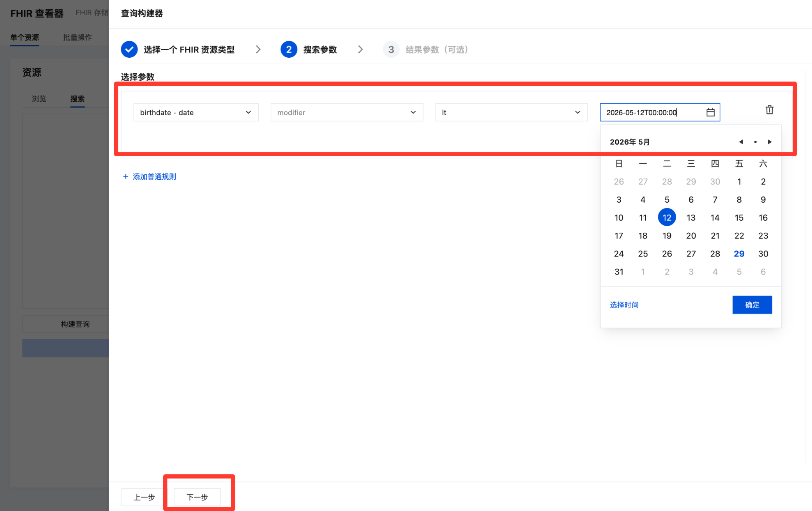Select May 21 in calendar
The height and width of the screenshot is (511, 812).
pyautogui.click(x=715, y=236)
